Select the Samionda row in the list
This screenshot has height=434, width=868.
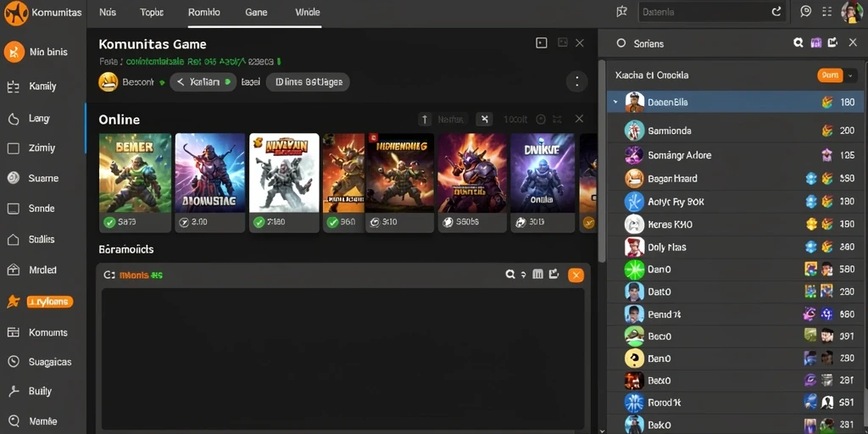click(735, 131)
